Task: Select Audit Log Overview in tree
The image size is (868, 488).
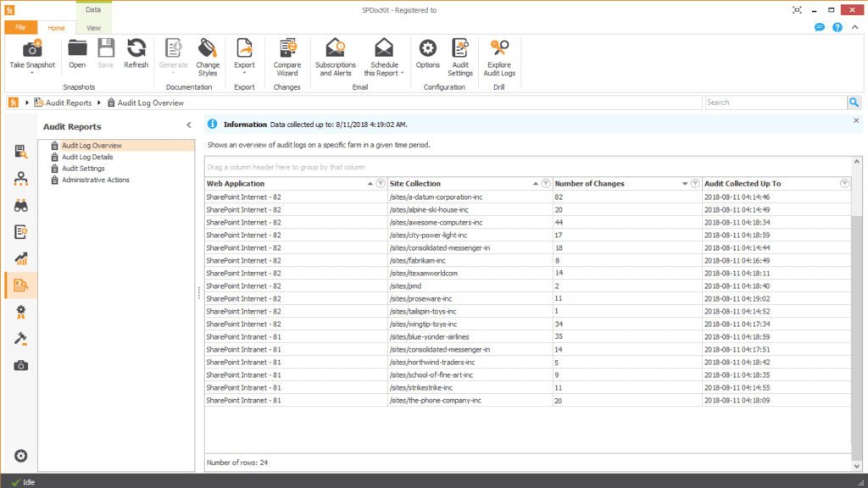Action: (x=92, y=146)
